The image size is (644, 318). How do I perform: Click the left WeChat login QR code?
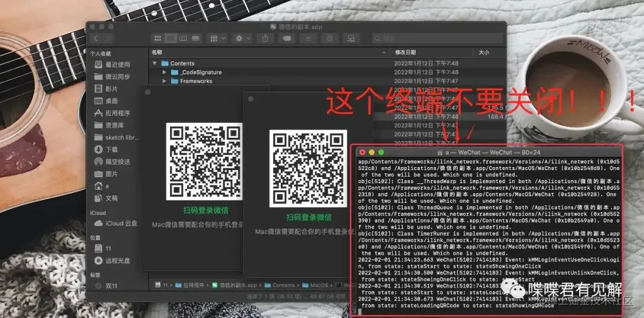coord(204,162)
